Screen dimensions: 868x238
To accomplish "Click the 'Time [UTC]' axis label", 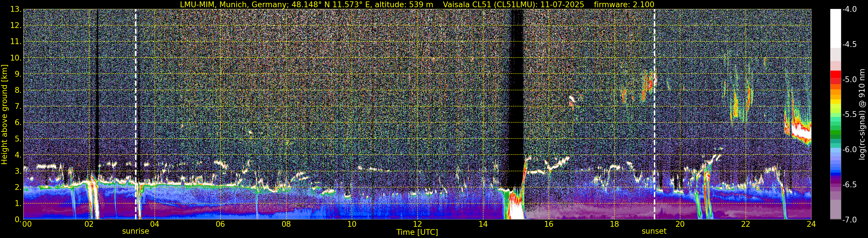I will 417,232.
